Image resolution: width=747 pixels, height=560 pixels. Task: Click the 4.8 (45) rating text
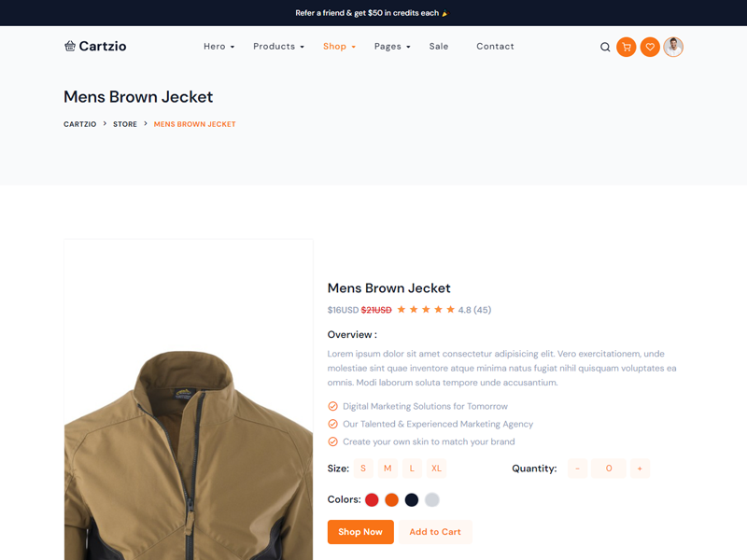click(474, 310)
